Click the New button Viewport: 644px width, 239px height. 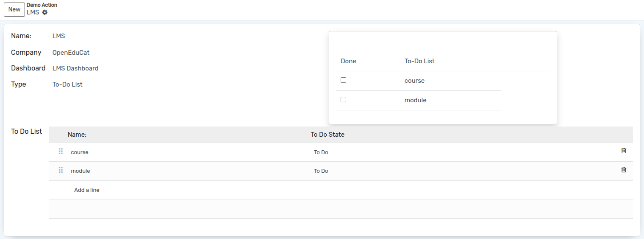[14, 9]
